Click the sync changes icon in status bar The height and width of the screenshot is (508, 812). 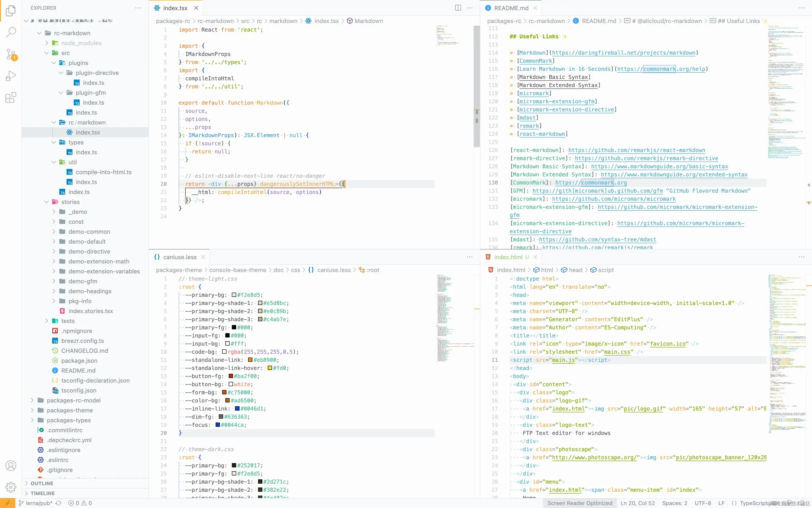pyautogui.click(x=59, y=503)
